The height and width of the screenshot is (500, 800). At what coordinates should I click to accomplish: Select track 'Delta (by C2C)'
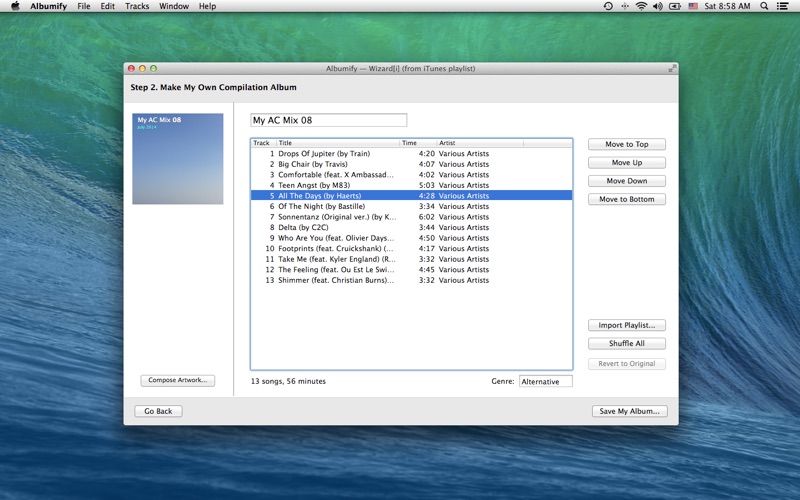click(x=411, y=228)
